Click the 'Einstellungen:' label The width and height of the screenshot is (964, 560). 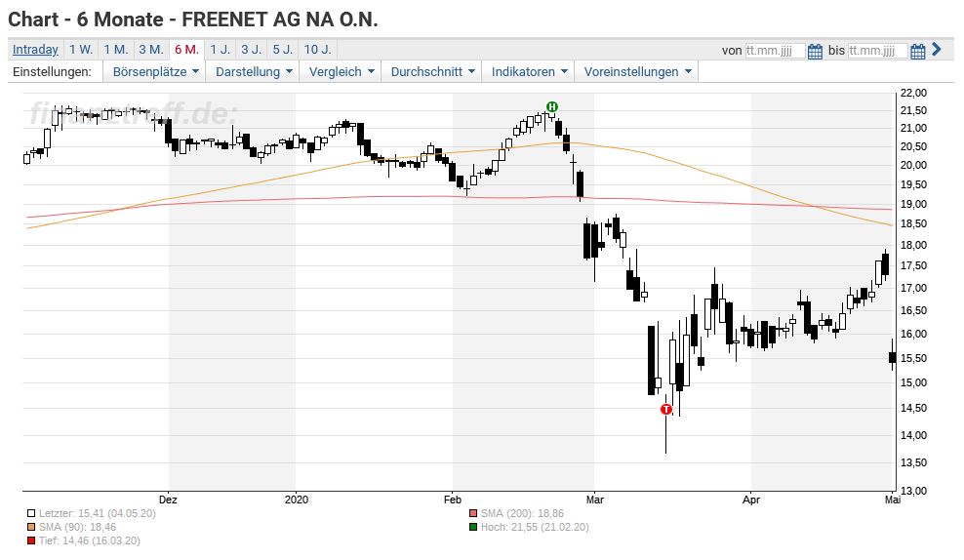[53, 71]
